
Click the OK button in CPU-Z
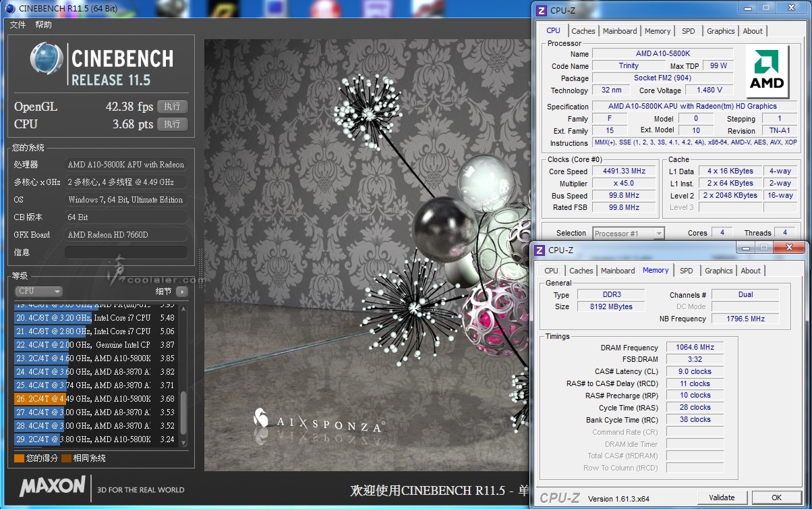[776, 498]
